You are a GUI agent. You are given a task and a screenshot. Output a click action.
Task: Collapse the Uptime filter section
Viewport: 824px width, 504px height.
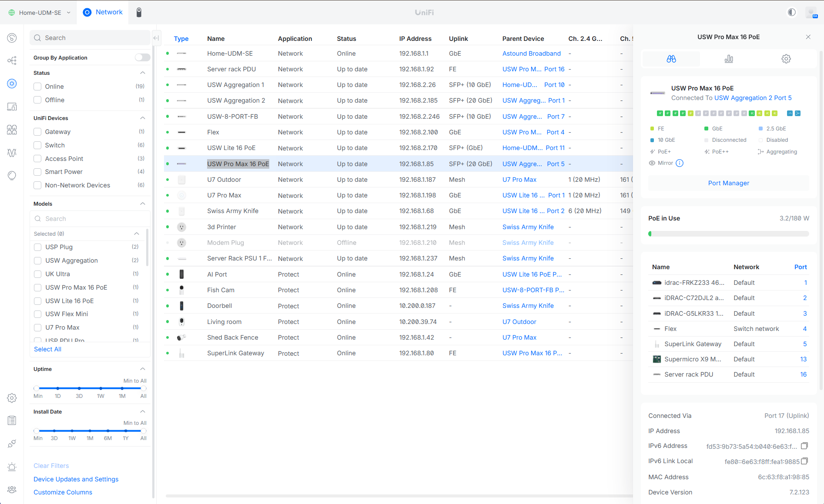click(x=143, y=369)
